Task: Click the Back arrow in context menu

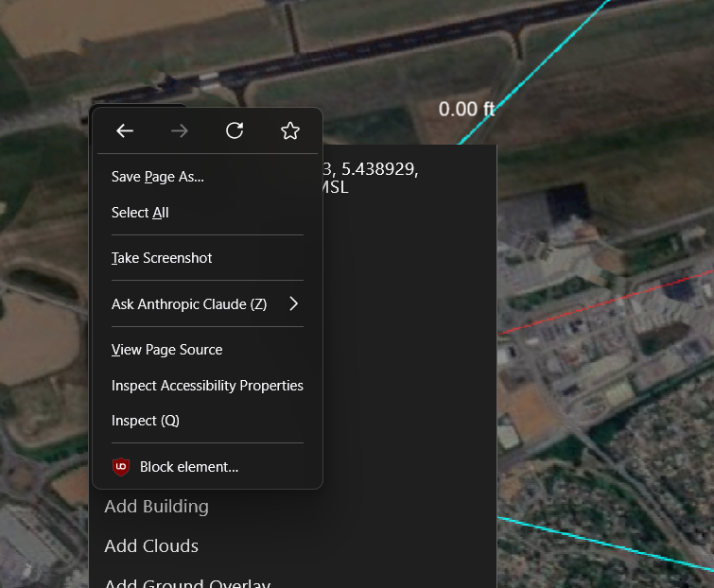Action: click(x=125, y=131)
